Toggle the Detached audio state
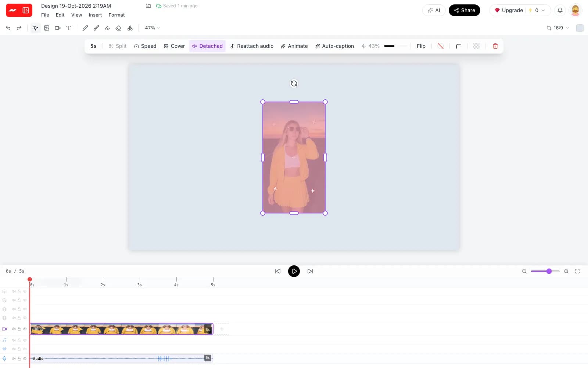 point(207,46)
